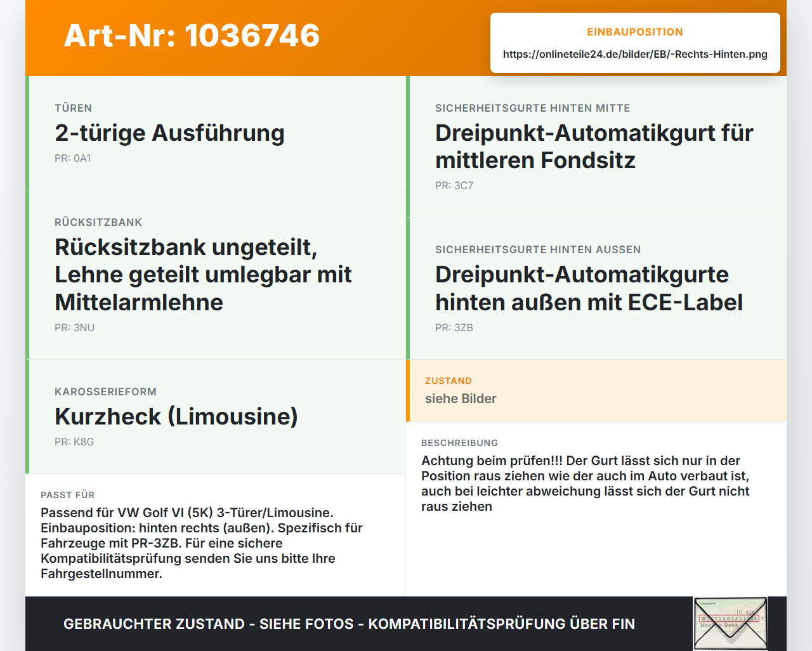Open the Rechts-Hinten.png image URL
The height and width of the screenshot is (651, 812).
(x=635, y=55)
